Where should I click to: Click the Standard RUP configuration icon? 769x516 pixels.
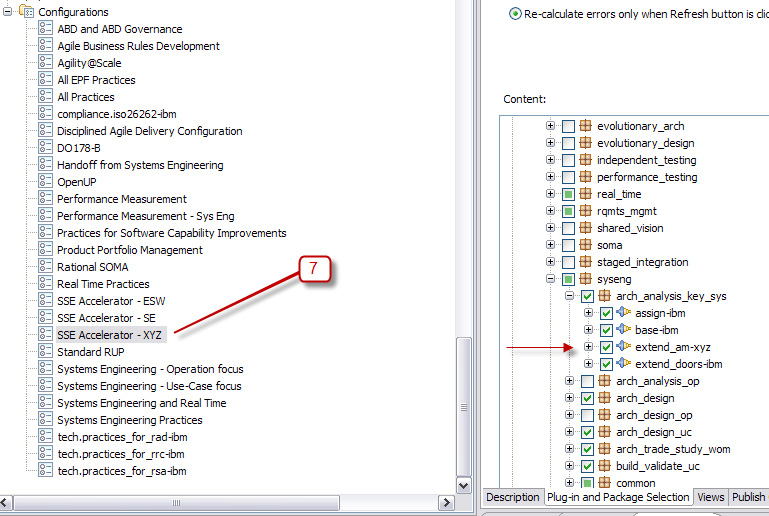[45, 351]
